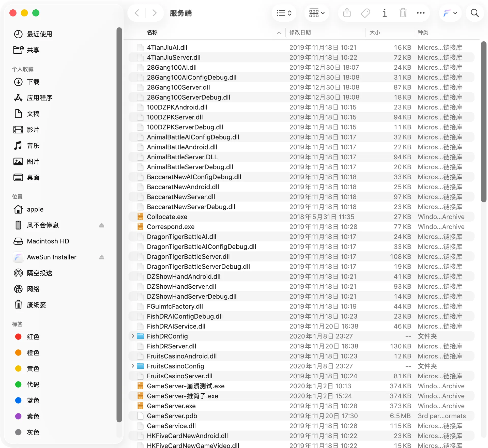Image resolution: width=488 pixels, height=448 pixels.
Task: Select the 蓝色 tag
Action: (33, 400)
